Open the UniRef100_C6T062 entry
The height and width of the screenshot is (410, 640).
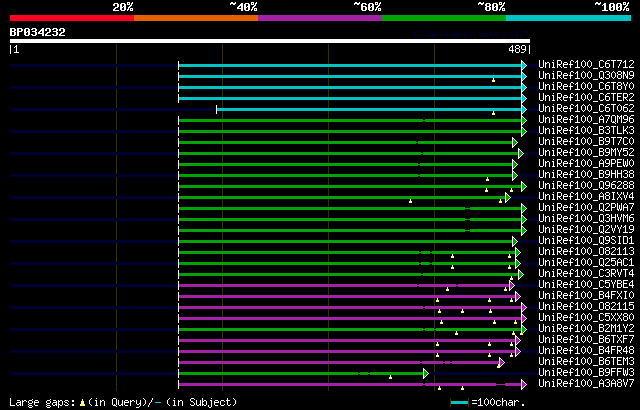coord(586,108)
